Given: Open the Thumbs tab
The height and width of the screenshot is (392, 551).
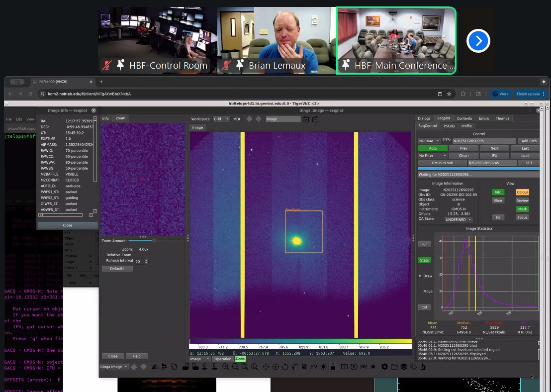Looking at the screenshot, I should coord(502,118).
